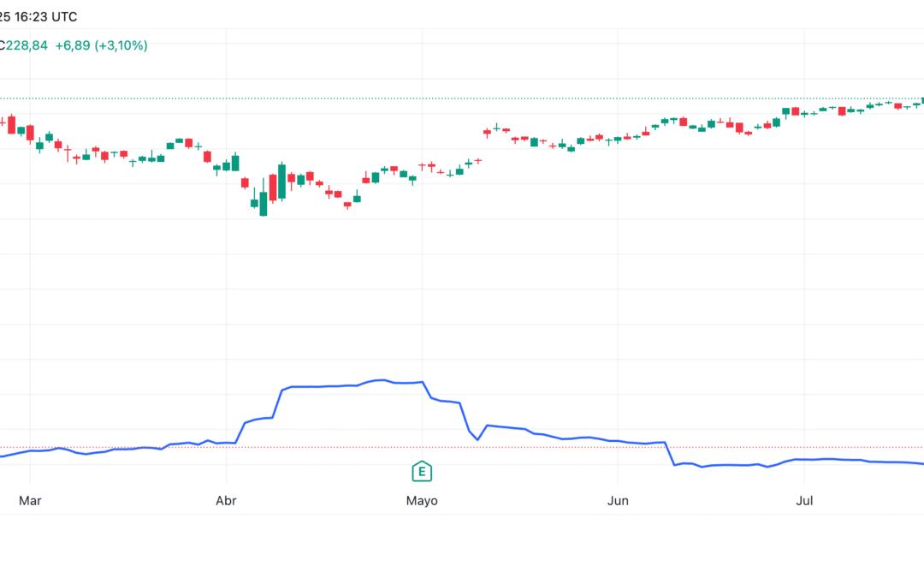Click the Mayo label on the time axis

[x=421, y=501]
